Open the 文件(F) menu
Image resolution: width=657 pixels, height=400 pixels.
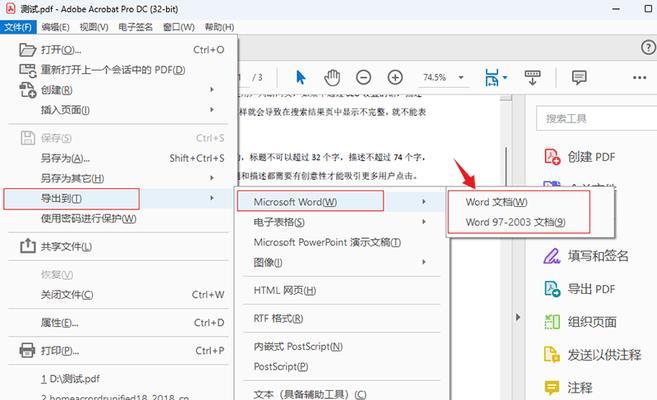click(x=18, y=27)
